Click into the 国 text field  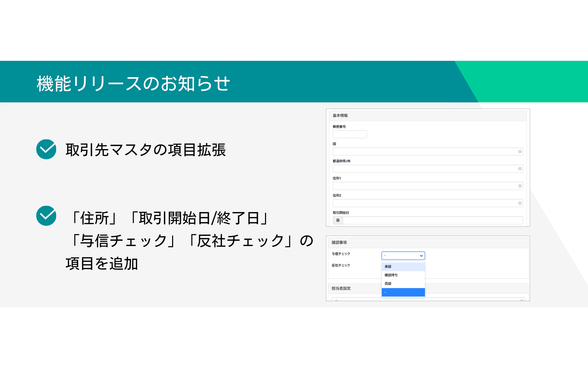click(424, 152)
